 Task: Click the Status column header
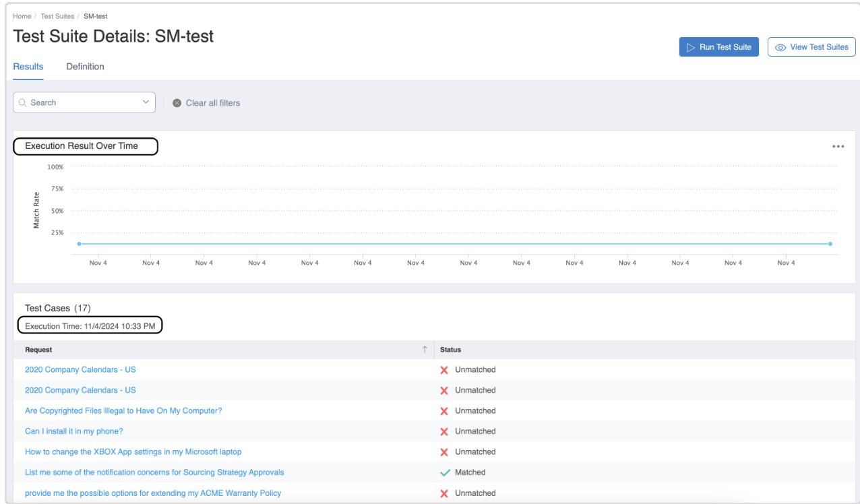450,350
